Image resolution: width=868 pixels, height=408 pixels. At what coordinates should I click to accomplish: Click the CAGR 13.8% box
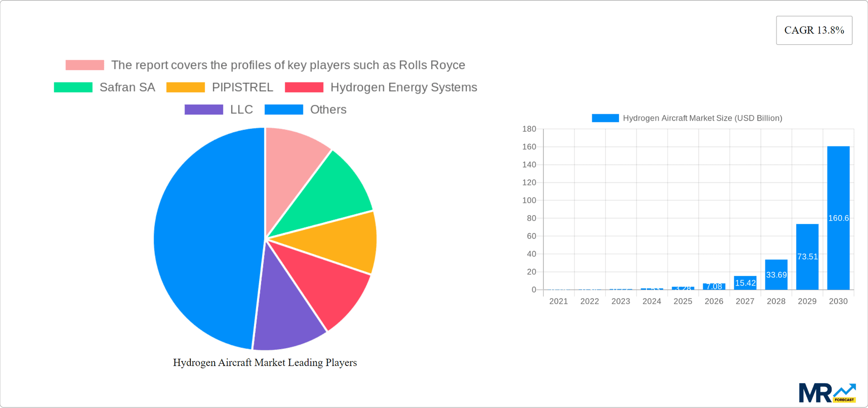[814, 30]
